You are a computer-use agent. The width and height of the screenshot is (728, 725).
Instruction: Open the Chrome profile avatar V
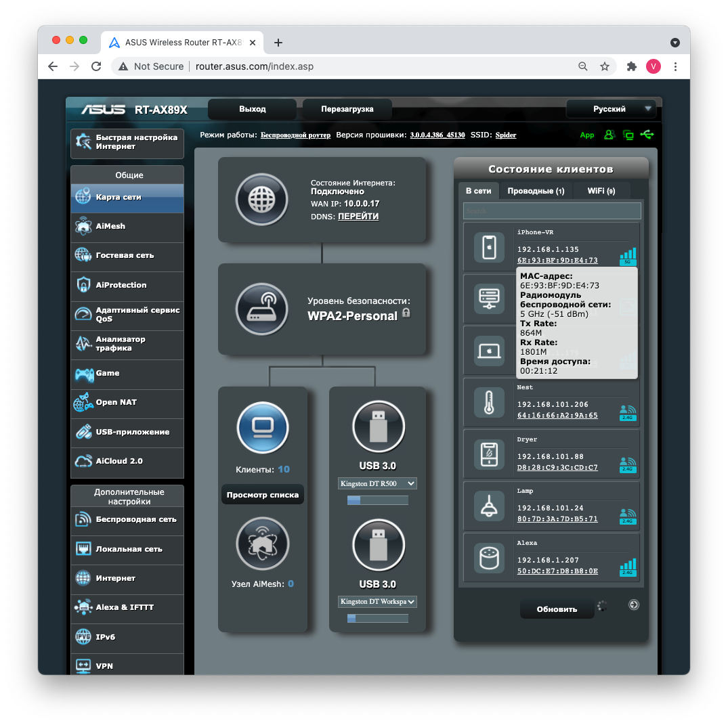click(x=654, y=66)
